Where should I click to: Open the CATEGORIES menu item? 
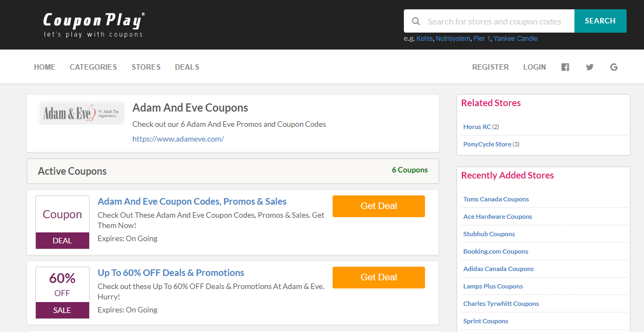click(93, 67)
